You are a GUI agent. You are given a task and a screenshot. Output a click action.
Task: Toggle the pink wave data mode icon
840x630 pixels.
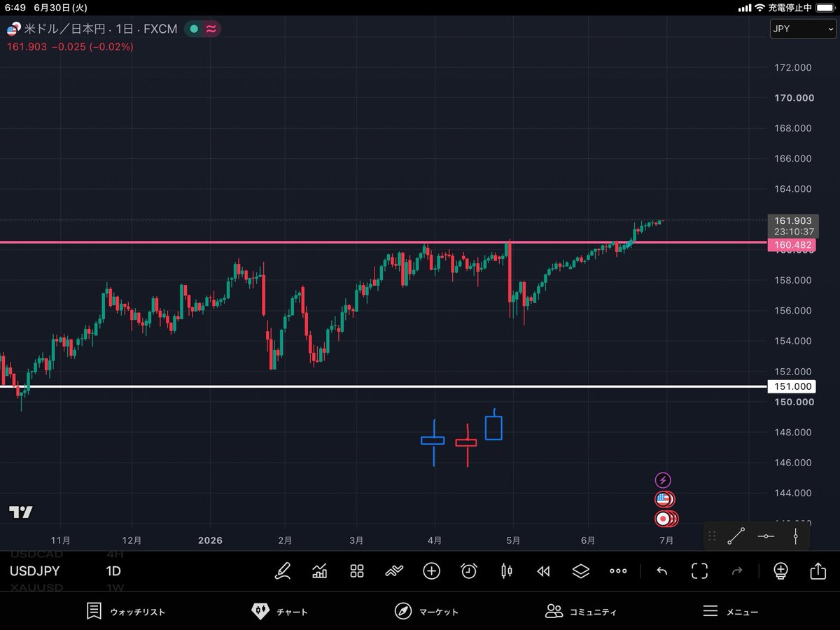coord(211,29)
